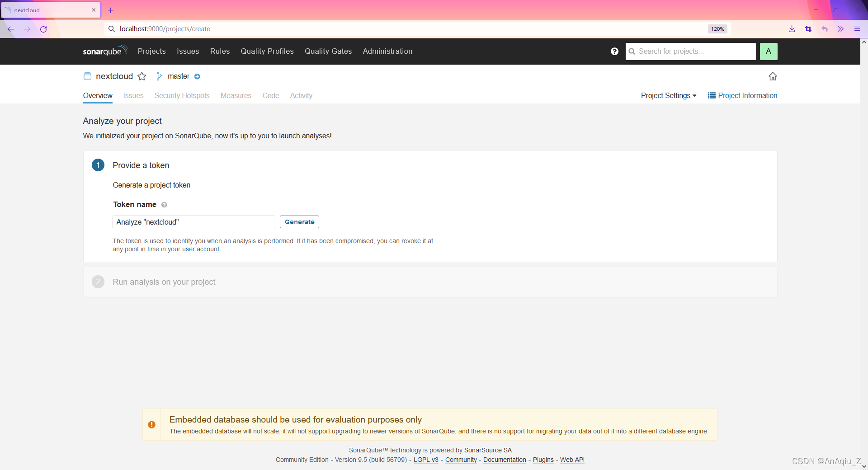Open the Rules page
The width and height of the screenshot is (868, 470).
(x=220, y=51)
